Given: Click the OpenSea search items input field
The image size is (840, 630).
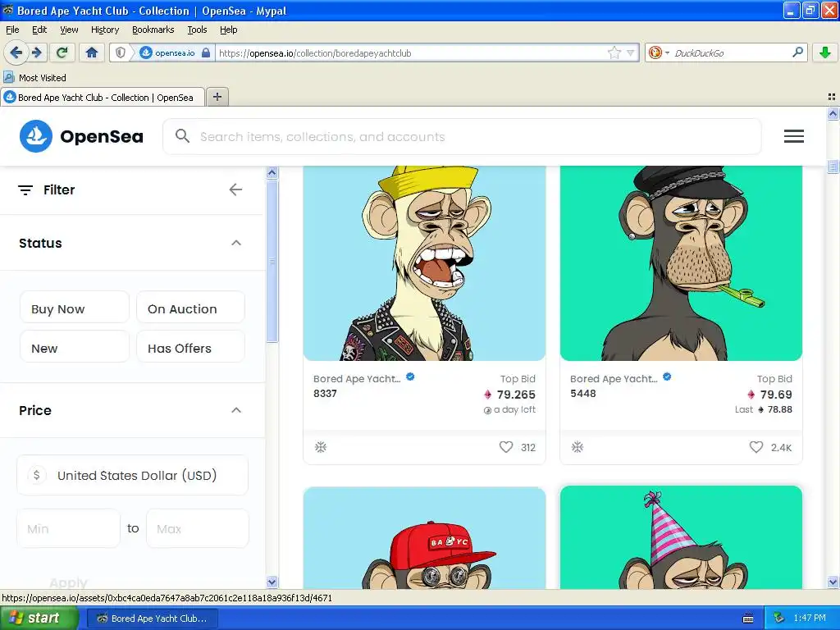Looking at the screenshot, I should pos(462,136).
